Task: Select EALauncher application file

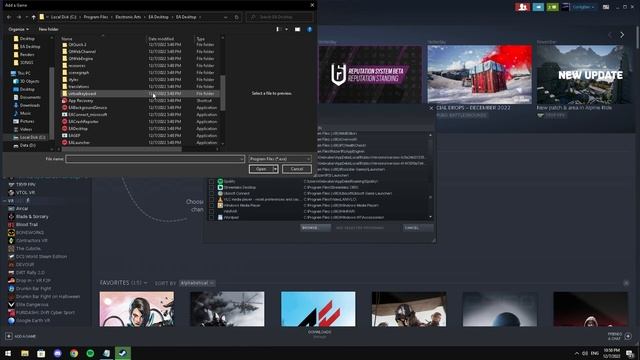Action: click(79, 142)
